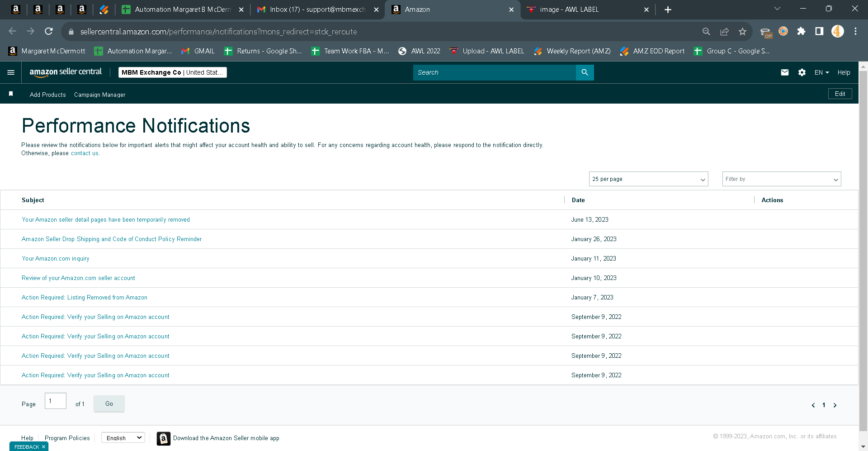Image resolution: width=868 pixels, height=451 pixels.
Task: Click the date June 13, 2023
Action: (x=590, y=220)
